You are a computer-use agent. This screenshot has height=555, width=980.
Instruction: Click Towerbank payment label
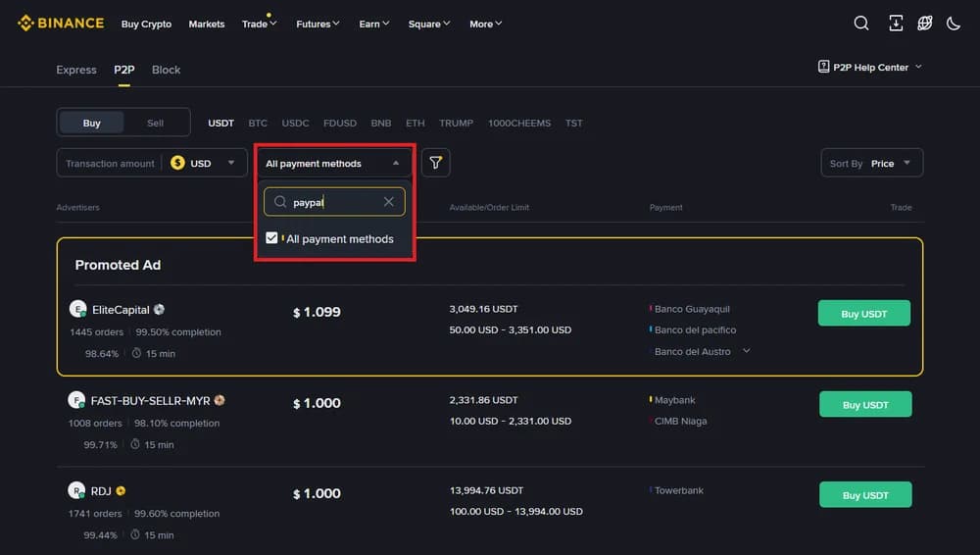click(x=679, y=490)
